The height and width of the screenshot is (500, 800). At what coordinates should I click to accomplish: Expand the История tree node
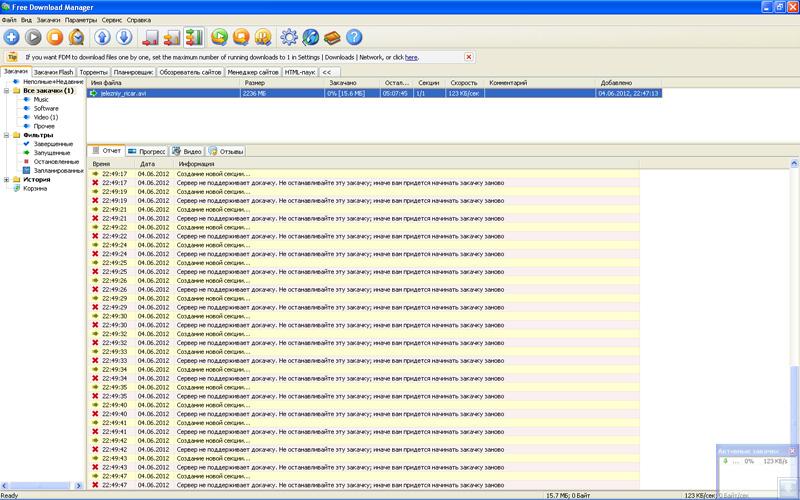click(x=7, y=180)
